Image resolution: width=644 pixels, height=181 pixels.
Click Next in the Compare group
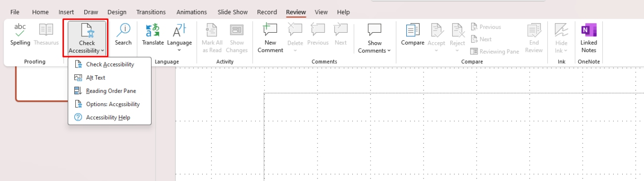[x=481, y=39]
